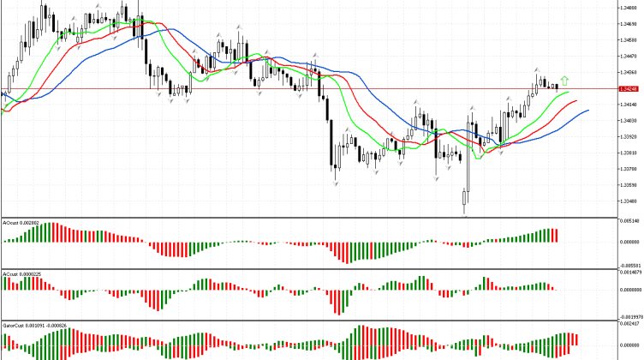644x360 pixels.
Task: Select the fractal arrow above the latest high
Action: [x=538, y=69]
